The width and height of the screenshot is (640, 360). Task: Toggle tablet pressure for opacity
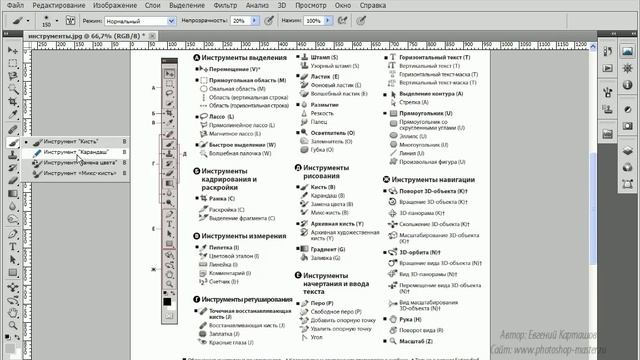(x=269, y=20)
